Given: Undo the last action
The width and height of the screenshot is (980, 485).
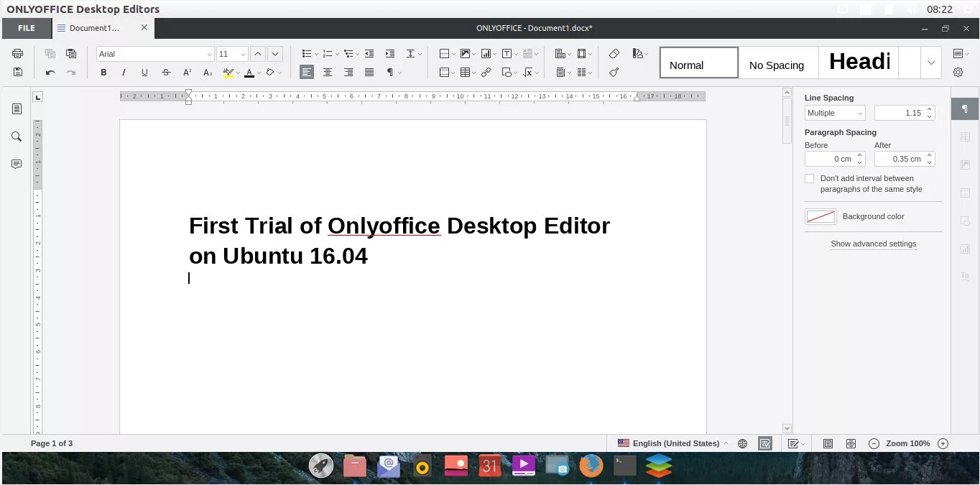Looking at the screenshot, I should pyautogui.click(x=50, y=73).
